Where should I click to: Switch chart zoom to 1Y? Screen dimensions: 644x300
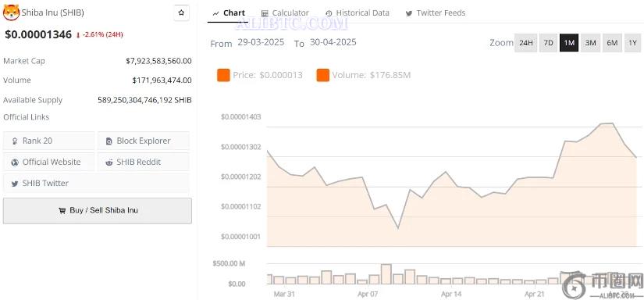tap(633, 43)
